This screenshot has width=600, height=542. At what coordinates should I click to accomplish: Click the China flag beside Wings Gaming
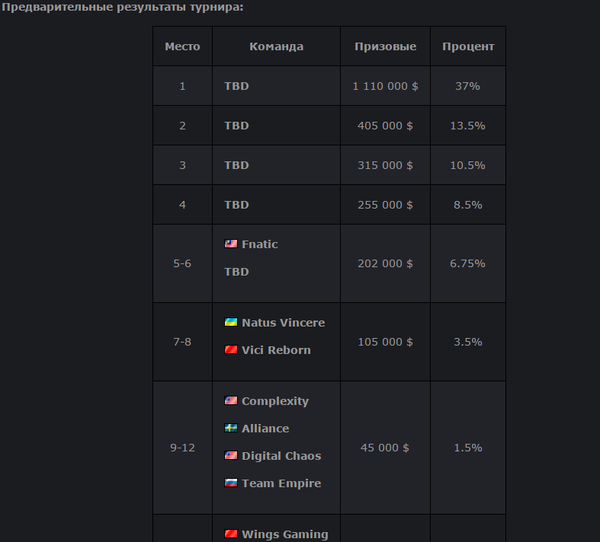coord(231,534)
